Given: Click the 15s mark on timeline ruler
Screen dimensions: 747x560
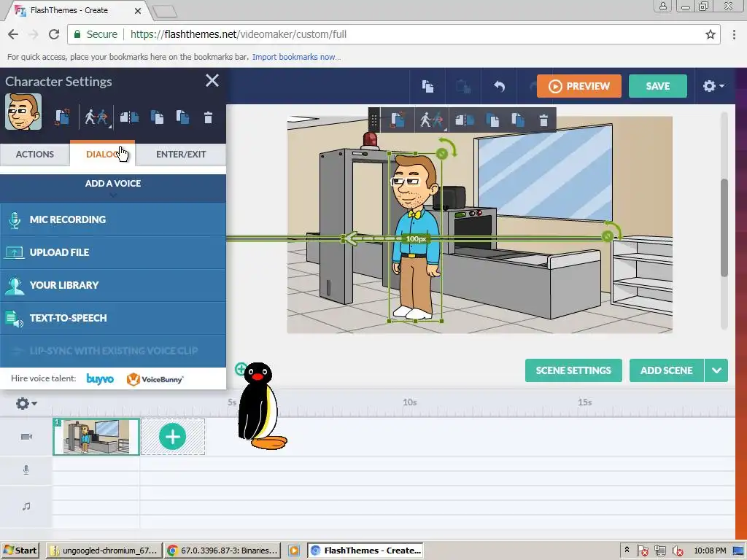Looking at the screenshot, I should pos(585,402).
